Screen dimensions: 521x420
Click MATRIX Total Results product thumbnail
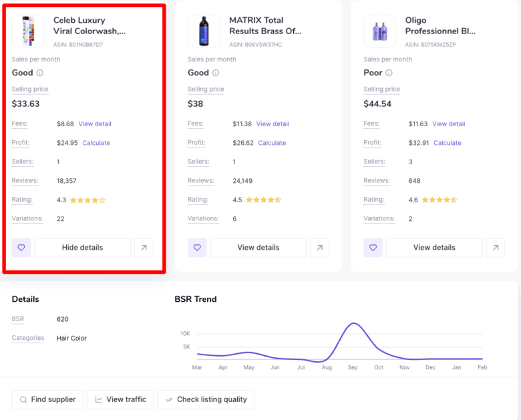pyautogui.click(x=204, y=31)
